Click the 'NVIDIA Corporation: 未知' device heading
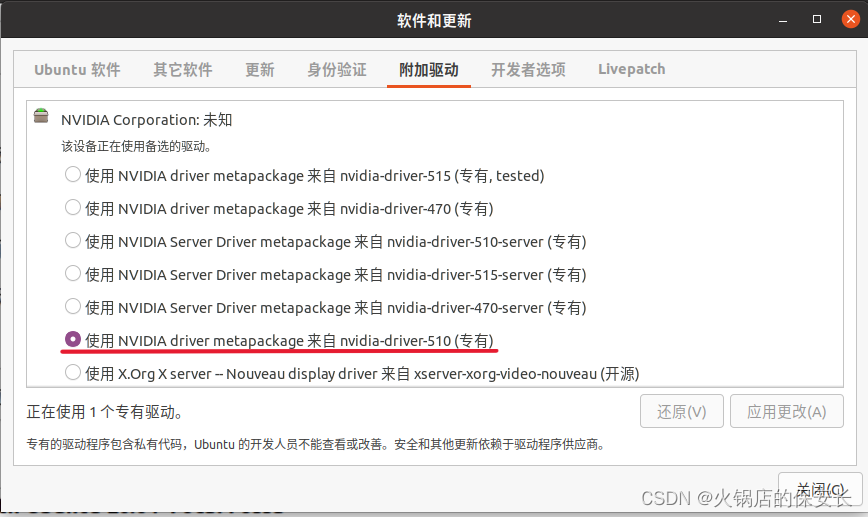 146,120
